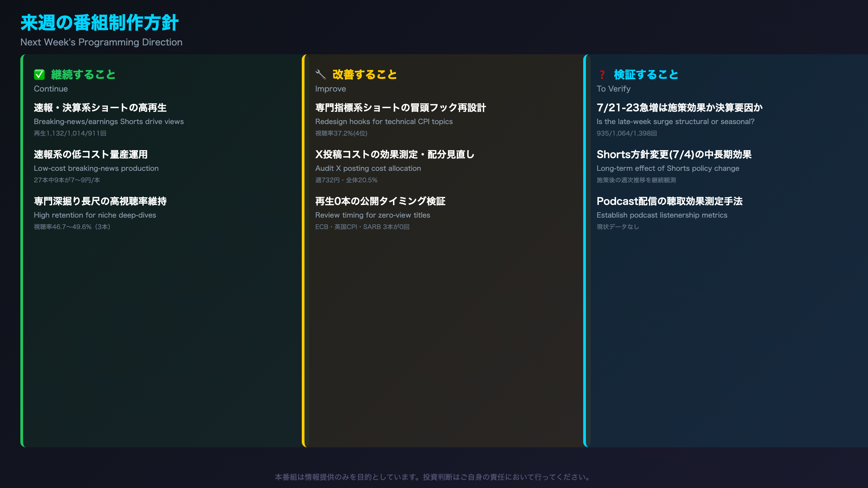Select 速報・決算系ショートの高再生 item
The height and width of the screenshot is (488, 868).
pyautogui.click(x=100, y=108)
